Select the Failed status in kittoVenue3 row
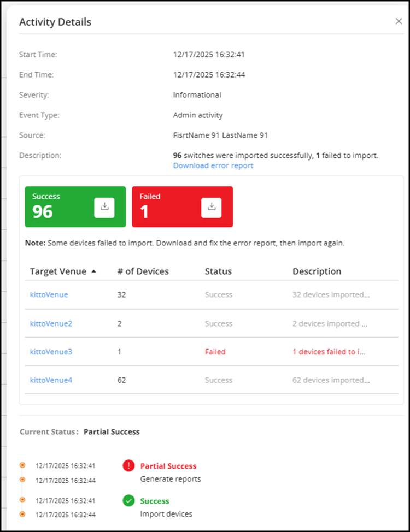 215,352
